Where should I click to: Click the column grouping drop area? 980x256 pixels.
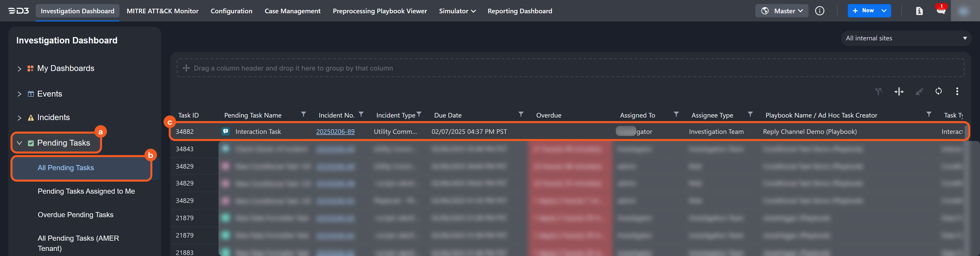(570, 68)
